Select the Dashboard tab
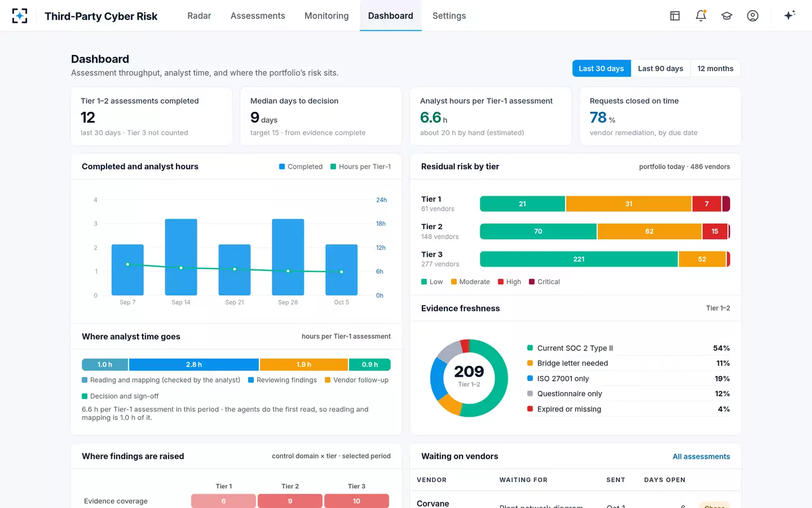812x508 pixels. pos(391,16)
